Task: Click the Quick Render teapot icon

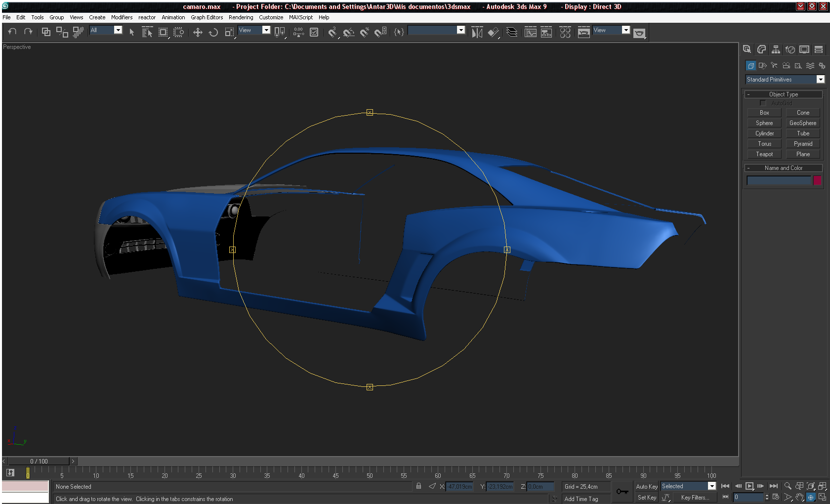Action: pyautogui.click(x=639, y=33)
